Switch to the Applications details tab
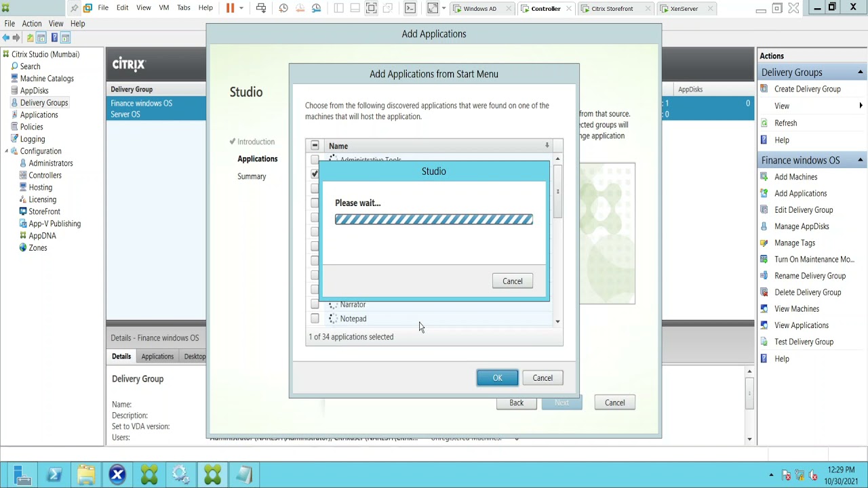 click(157, 357)
